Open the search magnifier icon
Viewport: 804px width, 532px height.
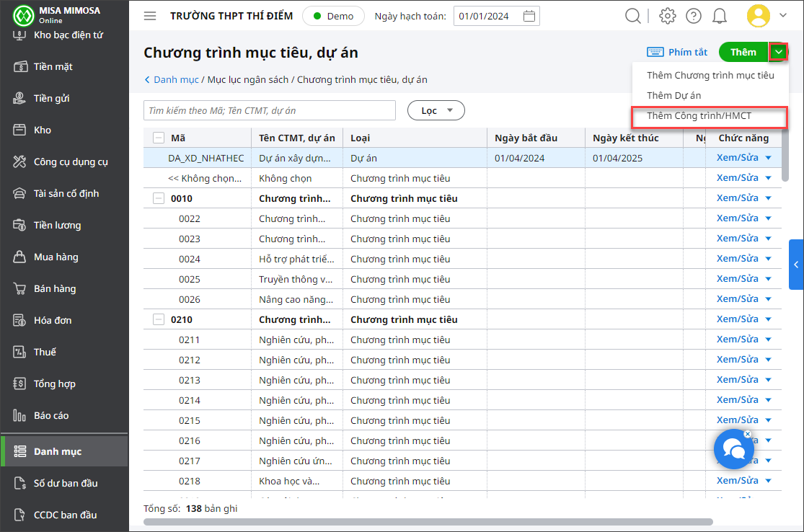(632, 16)
